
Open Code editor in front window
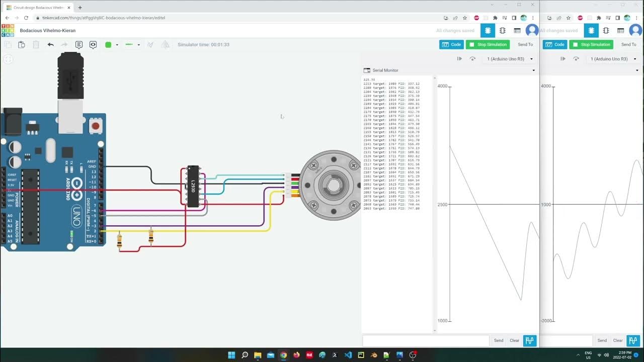[451, 45]
